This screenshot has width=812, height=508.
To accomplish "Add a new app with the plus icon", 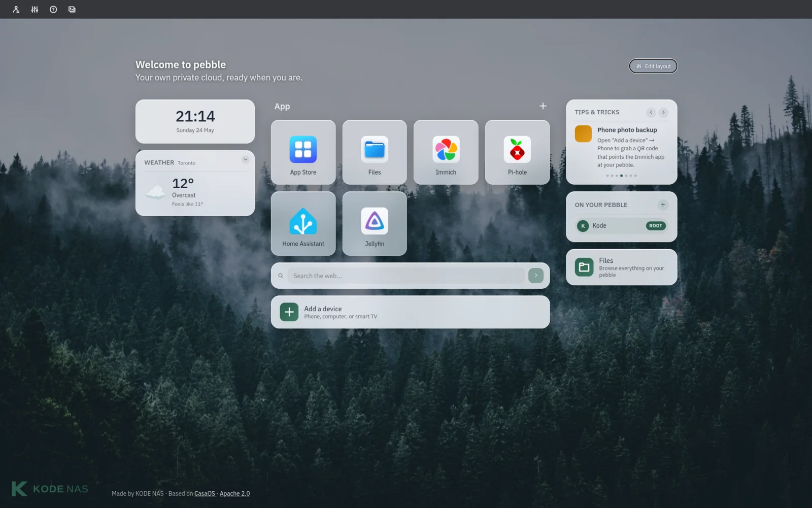I will pyautogui.click(x=543, y=106).
